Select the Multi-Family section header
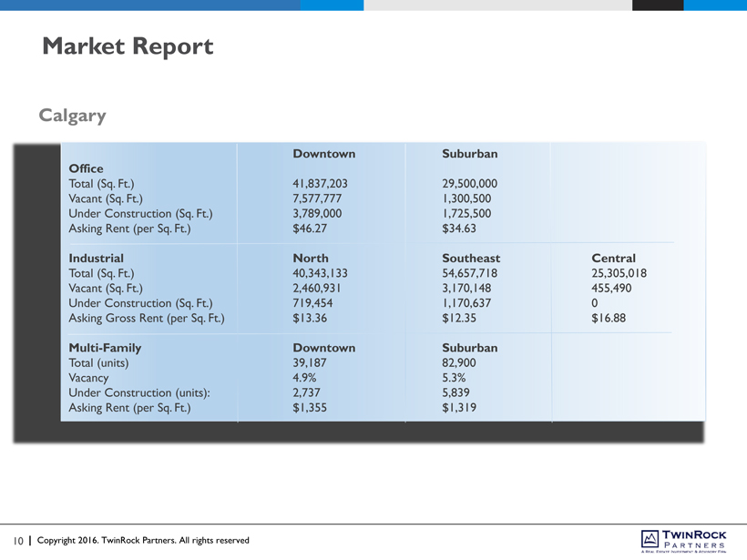This screenshot has width=747, height=560. 105,348
